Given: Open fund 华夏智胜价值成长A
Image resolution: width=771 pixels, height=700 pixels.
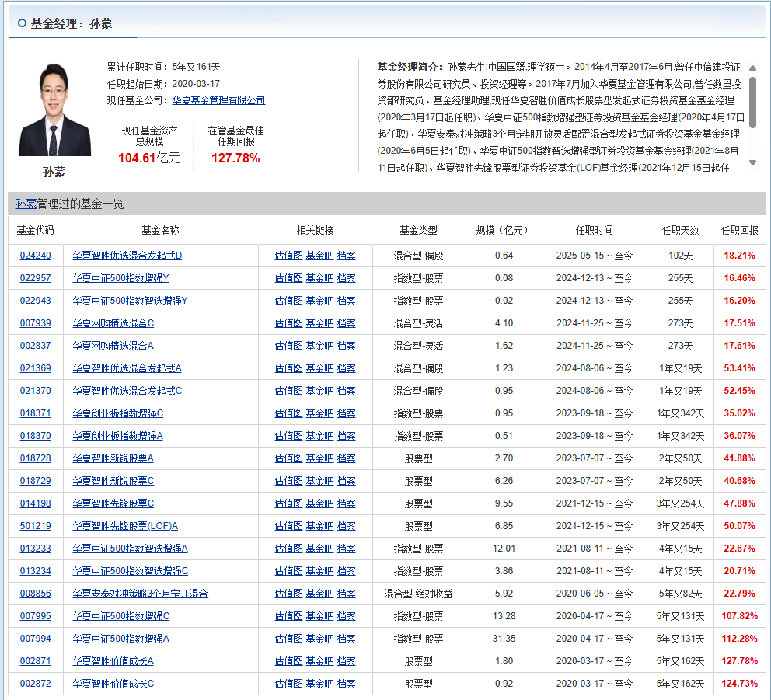Looking at the screenshot, I should click(x=113, y=661).
